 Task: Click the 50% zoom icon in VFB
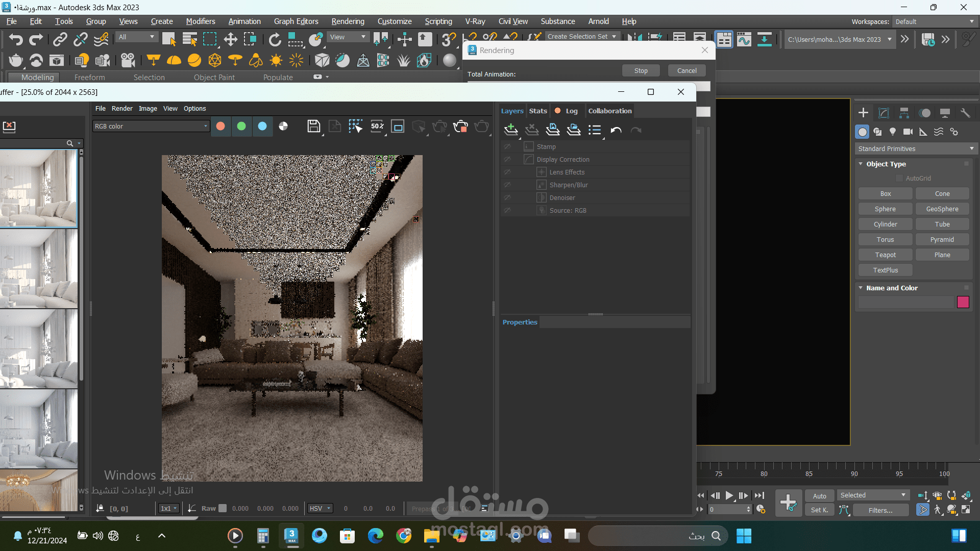(377, 126)
